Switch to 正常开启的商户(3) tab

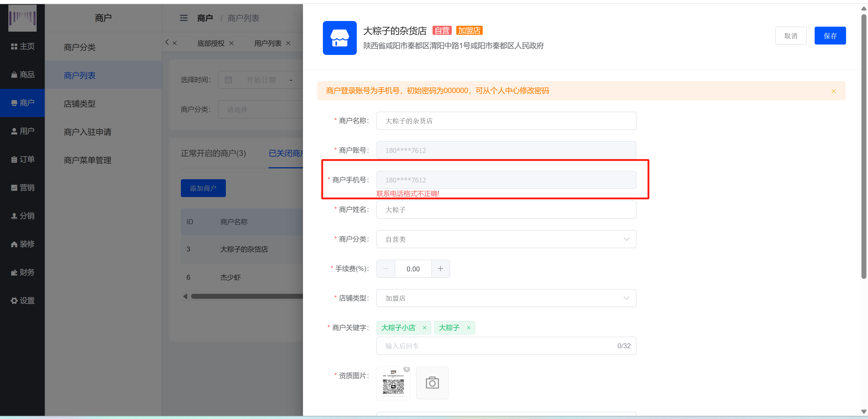tap(213, 153)
